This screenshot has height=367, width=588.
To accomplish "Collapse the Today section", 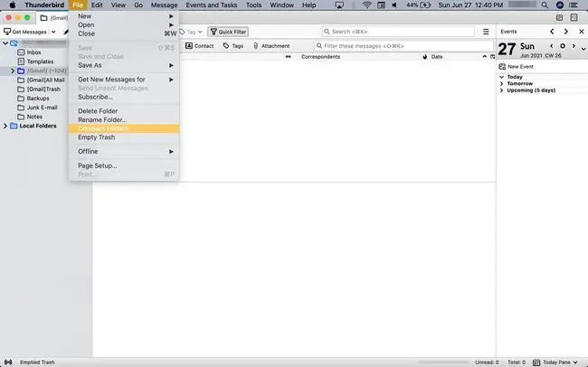I will pos(502,77).
